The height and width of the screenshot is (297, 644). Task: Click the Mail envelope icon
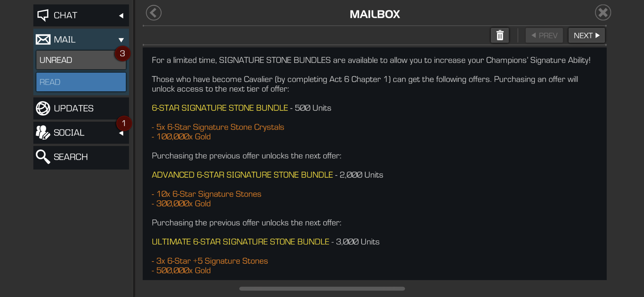pyautogui.click(x=43, y=40)
